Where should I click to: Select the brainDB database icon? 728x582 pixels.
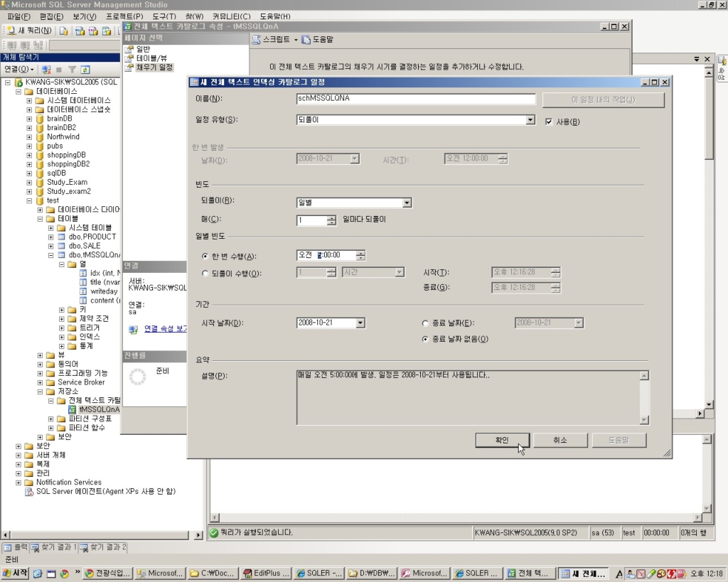pos(40,119)
